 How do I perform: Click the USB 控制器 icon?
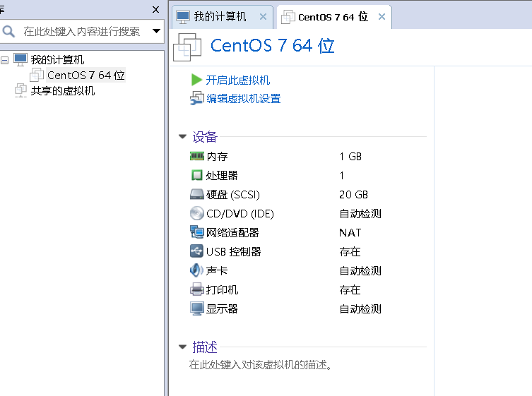pyautogui.click(x=197, y=251)
